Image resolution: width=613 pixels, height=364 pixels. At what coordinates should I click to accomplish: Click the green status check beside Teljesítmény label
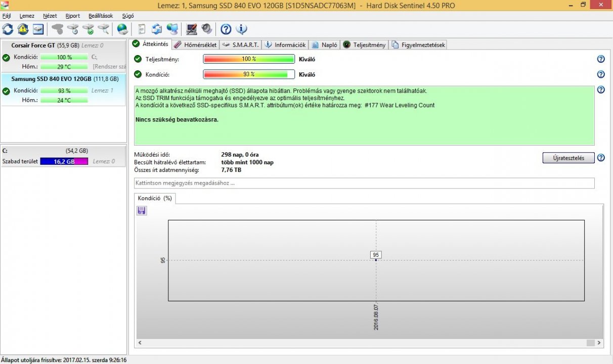click(x=138, y=59)
